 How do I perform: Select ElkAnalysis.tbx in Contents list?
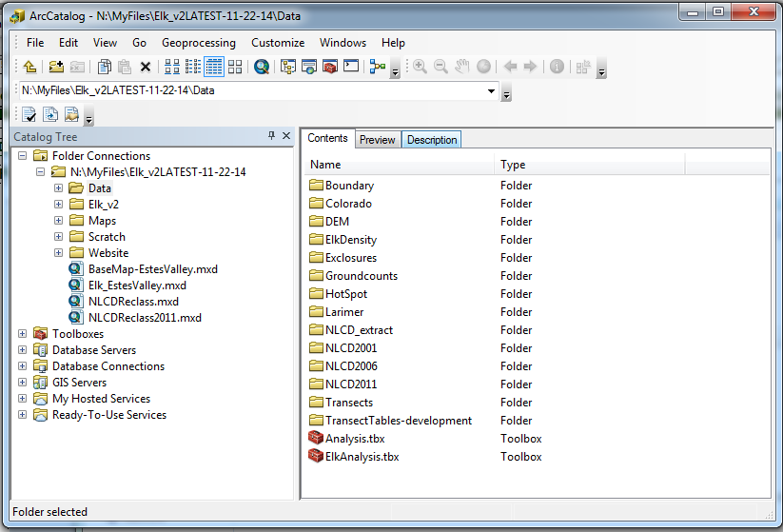pyautogui.click(x=362, y=457)
